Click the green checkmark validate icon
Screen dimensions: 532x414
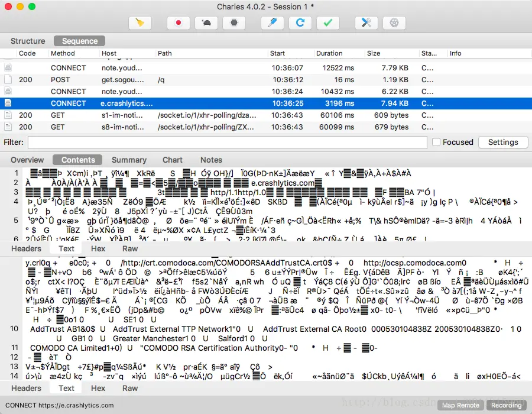[328, 23]
